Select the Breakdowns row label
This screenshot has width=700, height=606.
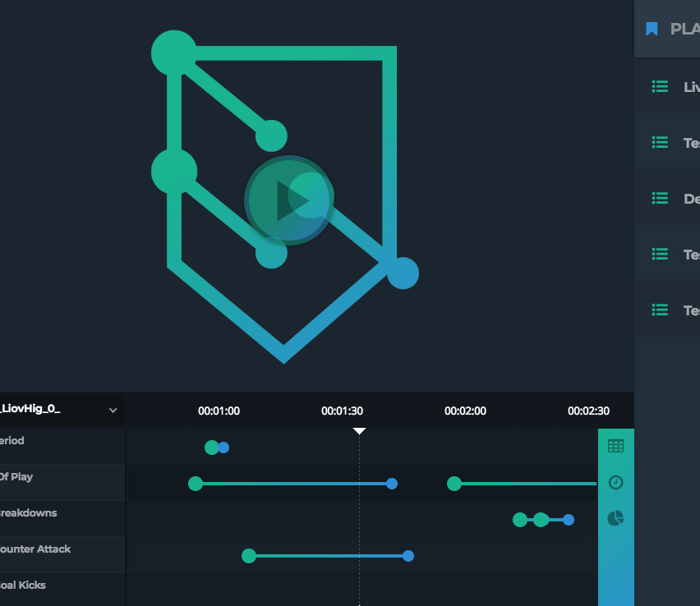pos(28,513)
